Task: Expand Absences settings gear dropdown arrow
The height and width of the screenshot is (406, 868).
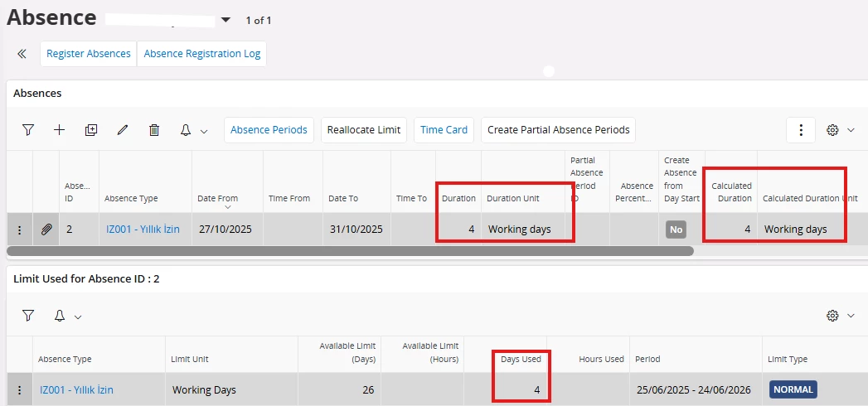Action: pyautogui.click(x=851, y=131)
